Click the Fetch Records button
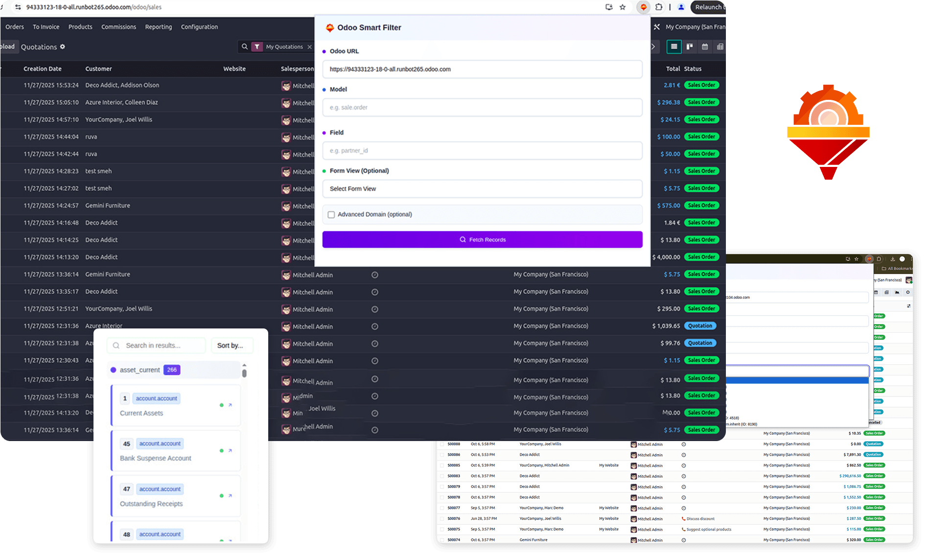Screen dimensions: 930x560 coord(482,240)
